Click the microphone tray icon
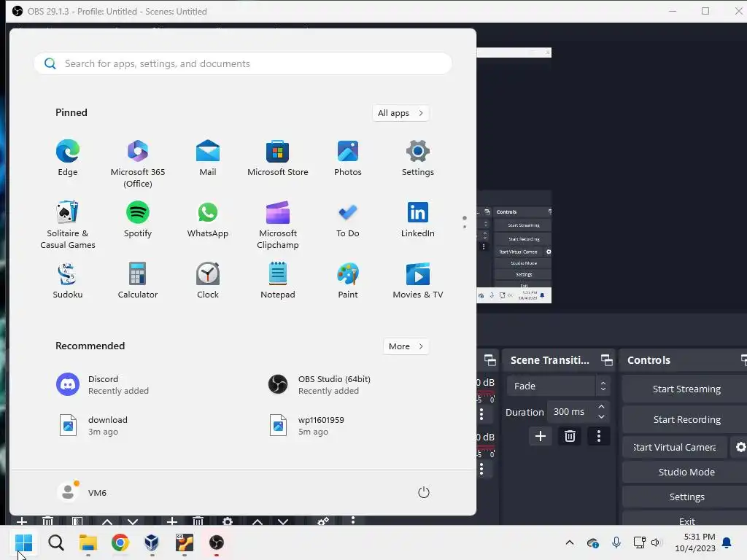 click(x=616, y=542)
